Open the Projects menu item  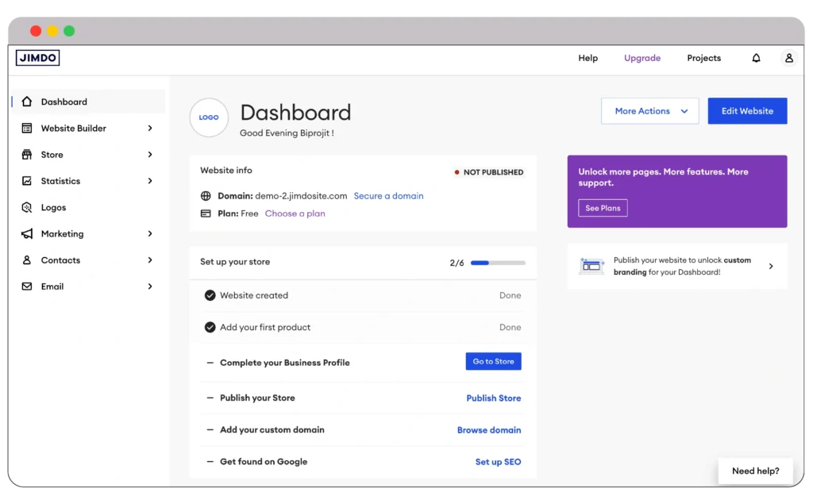coord(703,57)
